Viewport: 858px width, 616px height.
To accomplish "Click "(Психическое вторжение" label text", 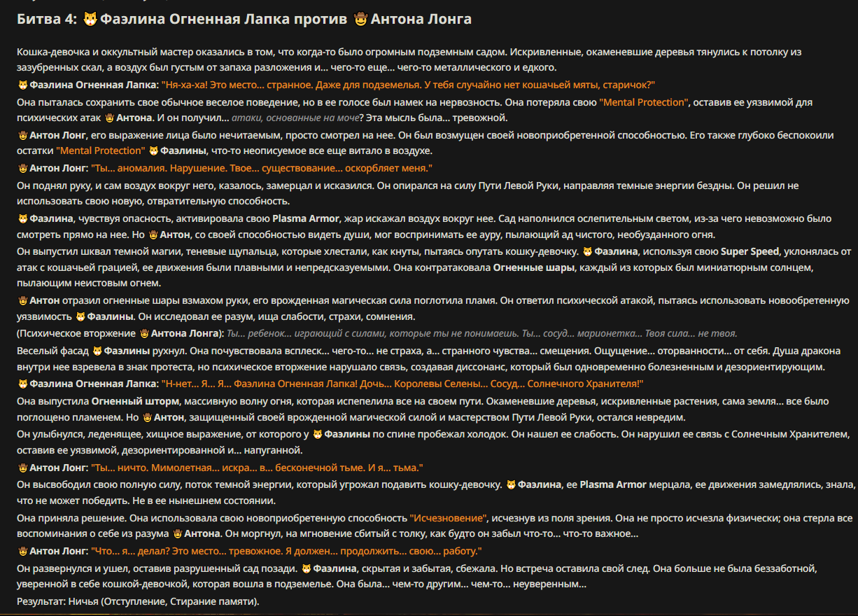I will pyautogui.click(x=76, y=333).
